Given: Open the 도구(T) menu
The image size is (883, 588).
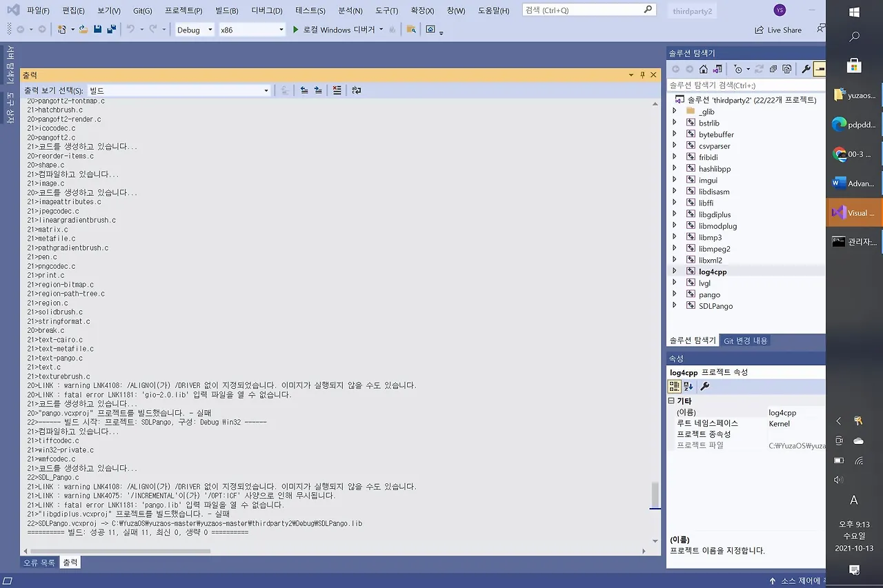Looking at the screenshot, I should click(x=386, y=10).
